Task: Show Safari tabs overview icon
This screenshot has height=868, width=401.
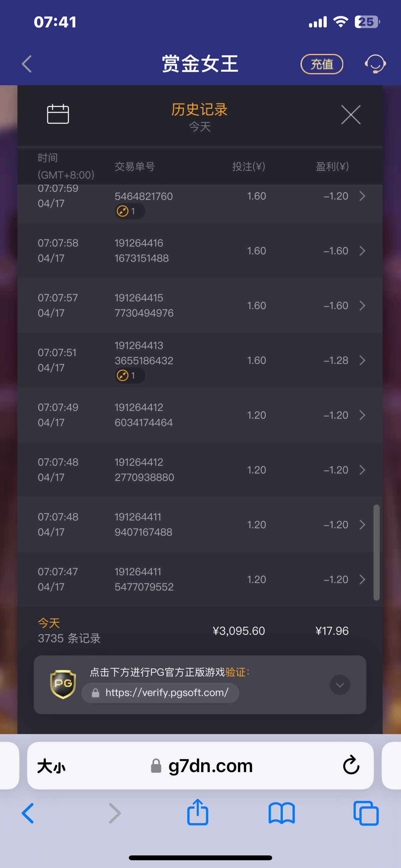Action: [366, 813]
